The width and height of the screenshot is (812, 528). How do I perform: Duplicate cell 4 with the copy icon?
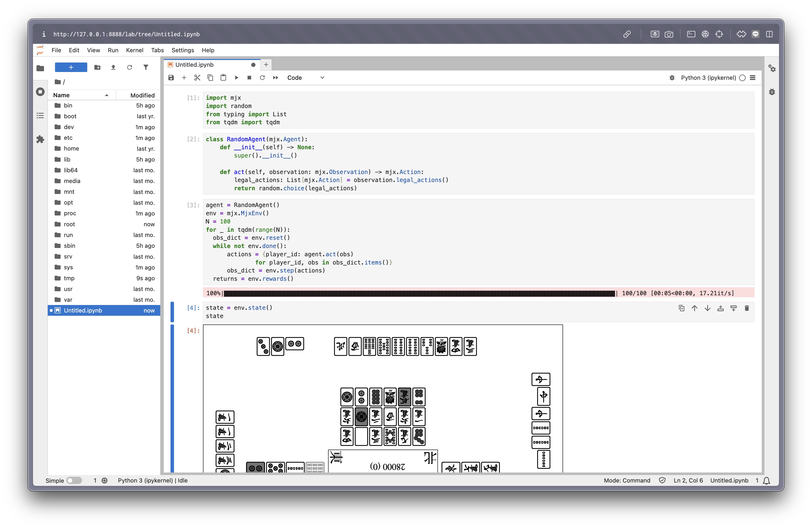pos(682,308)
